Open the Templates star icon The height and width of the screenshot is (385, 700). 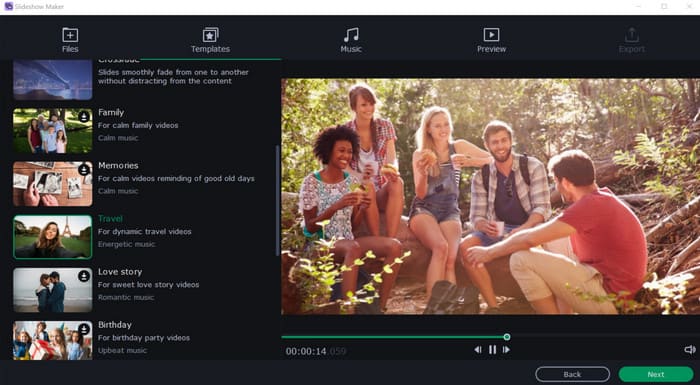pyautogui.click(x=210, y=35)
